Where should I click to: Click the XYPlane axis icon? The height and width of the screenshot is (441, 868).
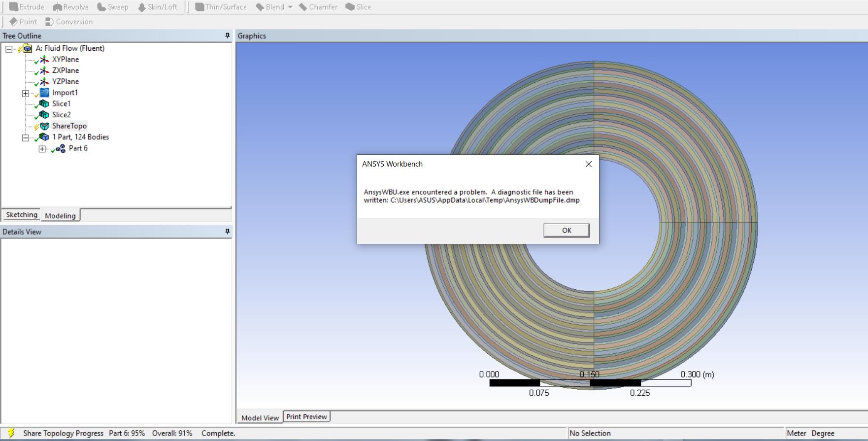44,59
